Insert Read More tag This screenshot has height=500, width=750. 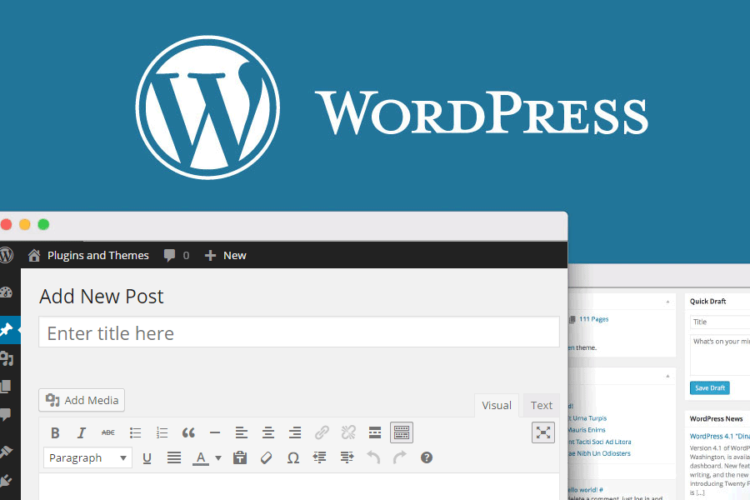coord(375,433)
